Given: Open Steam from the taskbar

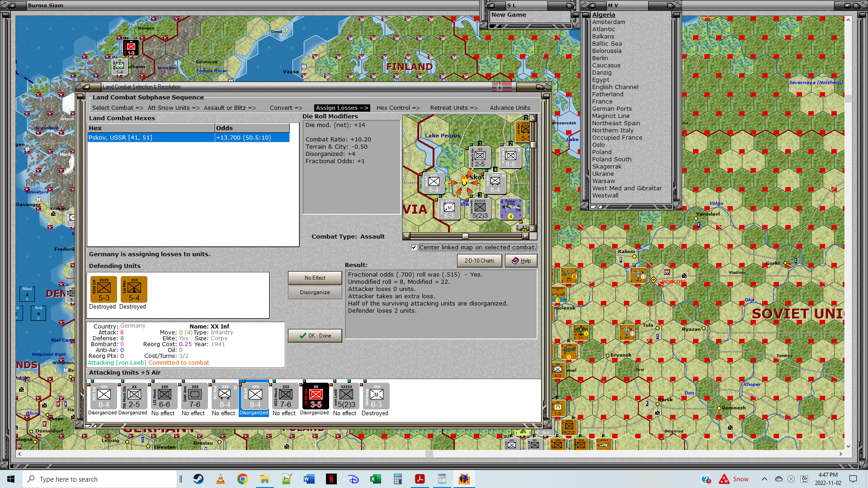Looking at the screenshot, I should pos(198,479).
